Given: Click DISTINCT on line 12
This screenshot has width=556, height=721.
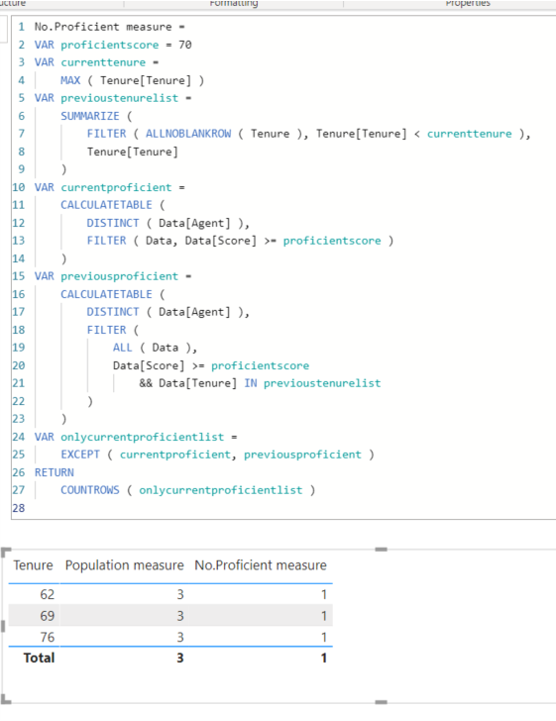Looking at the screenshot, I should click(113, 223).
